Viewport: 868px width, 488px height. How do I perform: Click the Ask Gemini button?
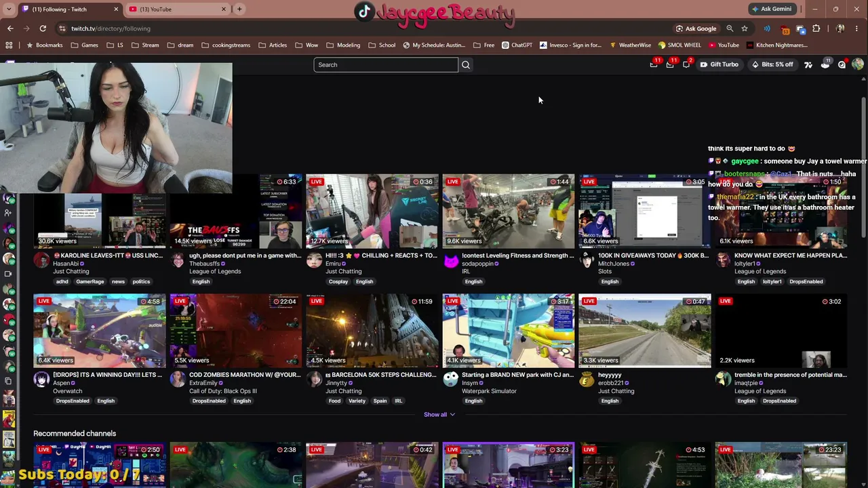coord(772,9)
